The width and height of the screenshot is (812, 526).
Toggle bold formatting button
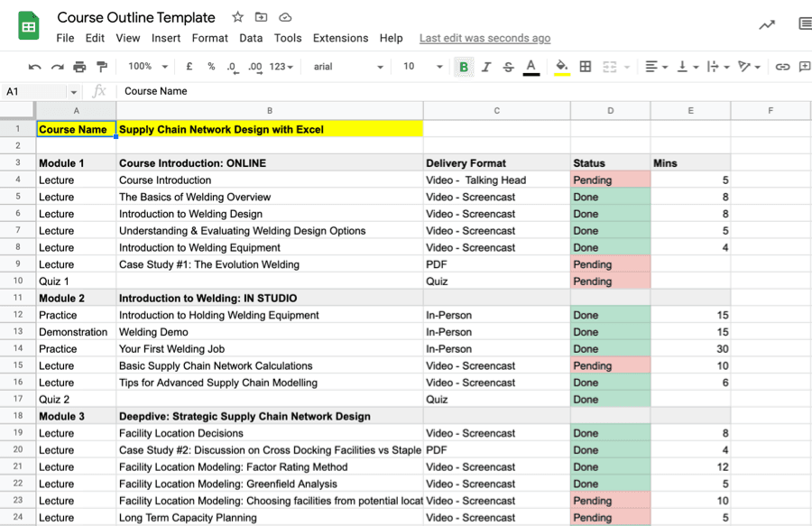[x=464, y=67]
